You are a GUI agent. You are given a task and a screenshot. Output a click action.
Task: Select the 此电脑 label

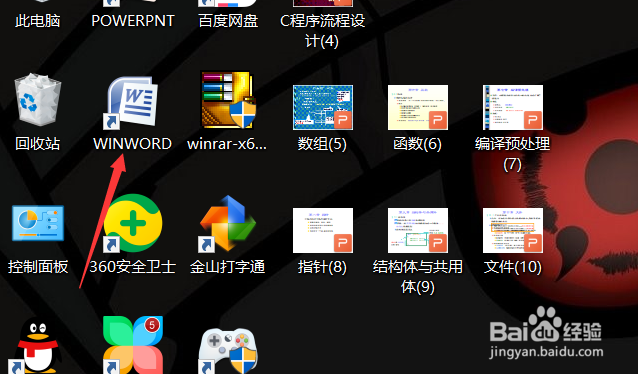point(37,21)
